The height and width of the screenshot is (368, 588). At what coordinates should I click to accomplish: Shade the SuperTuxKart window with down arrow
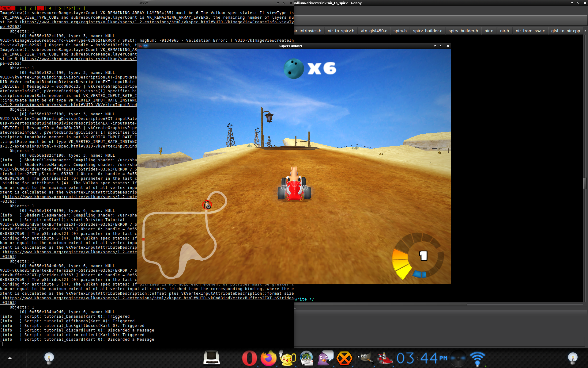click(435, 46)
